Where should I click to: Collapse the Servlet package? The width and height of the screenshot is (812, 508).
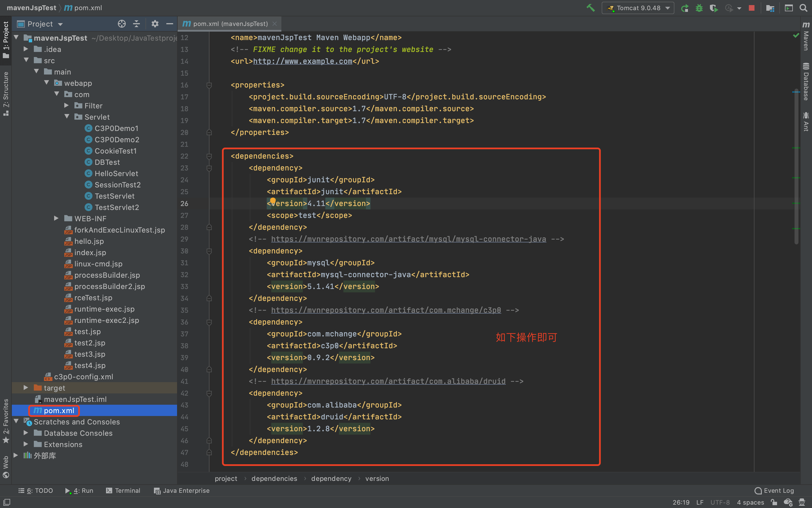[x=67, y=117]
